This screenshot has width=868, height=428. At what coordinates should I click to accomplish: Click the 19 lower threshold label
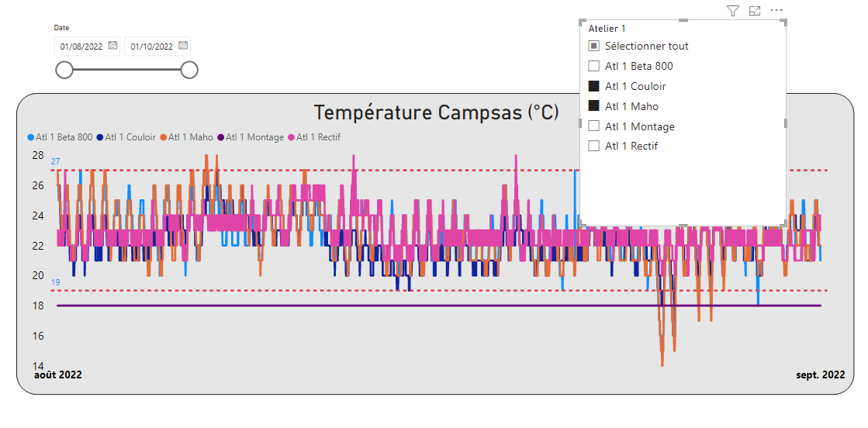[55, 282]
